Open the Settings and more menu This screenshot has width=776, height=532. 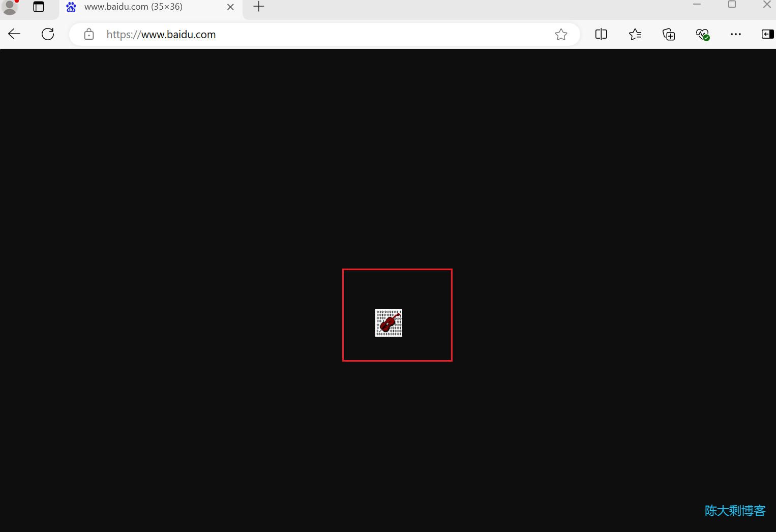pos(736,34)
